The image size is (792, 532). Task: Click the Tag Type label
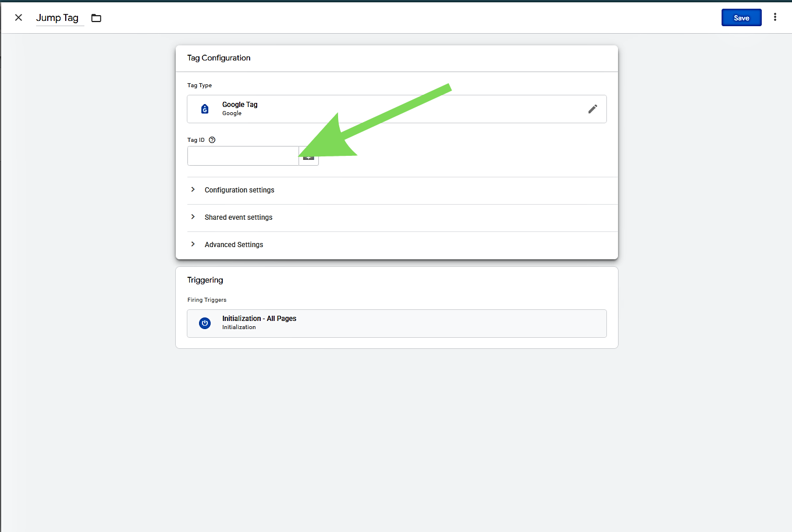(x=200, y=85)
